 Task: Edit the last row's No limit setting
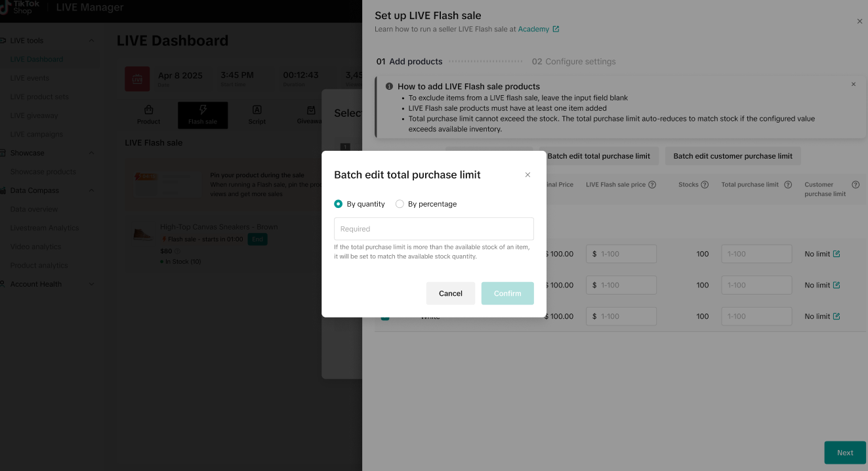837,316
